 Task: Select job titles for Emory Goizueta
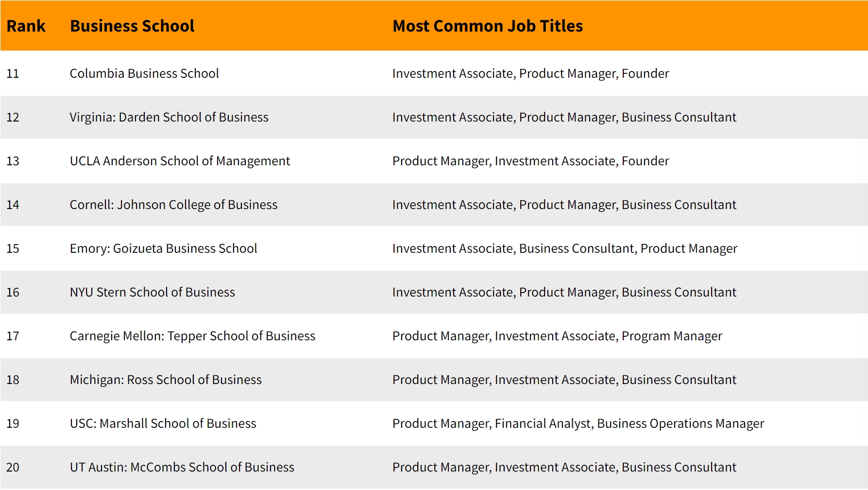pos(564,248)
